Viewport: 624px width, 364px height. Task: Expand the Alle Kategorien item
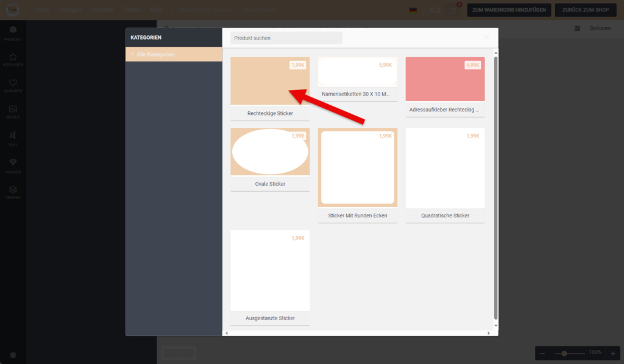174,55
